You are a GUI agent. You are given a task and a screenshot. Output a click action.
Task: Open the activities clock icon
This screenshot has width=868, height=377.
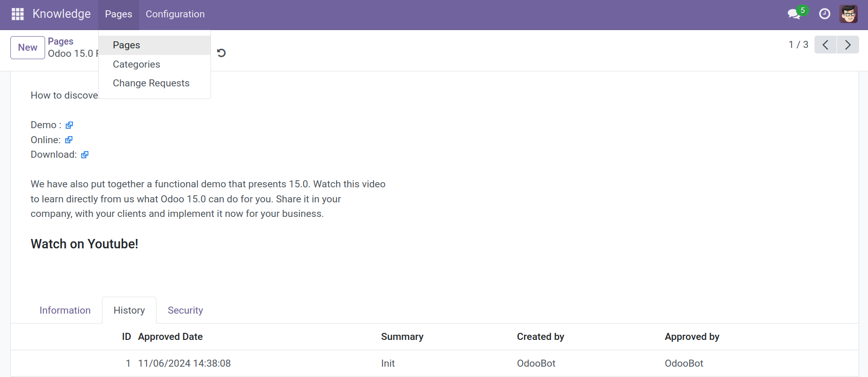824,14
